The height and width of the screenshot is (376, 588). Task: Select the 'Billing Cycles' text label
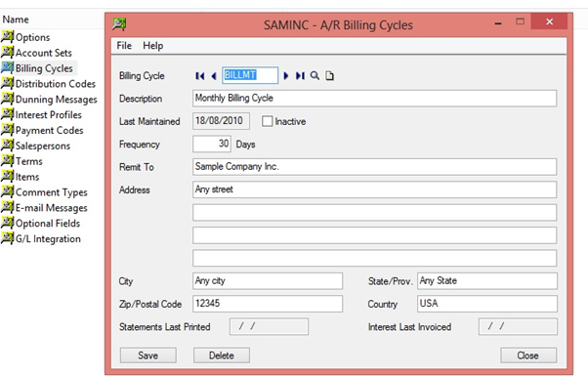pos(44,68)
